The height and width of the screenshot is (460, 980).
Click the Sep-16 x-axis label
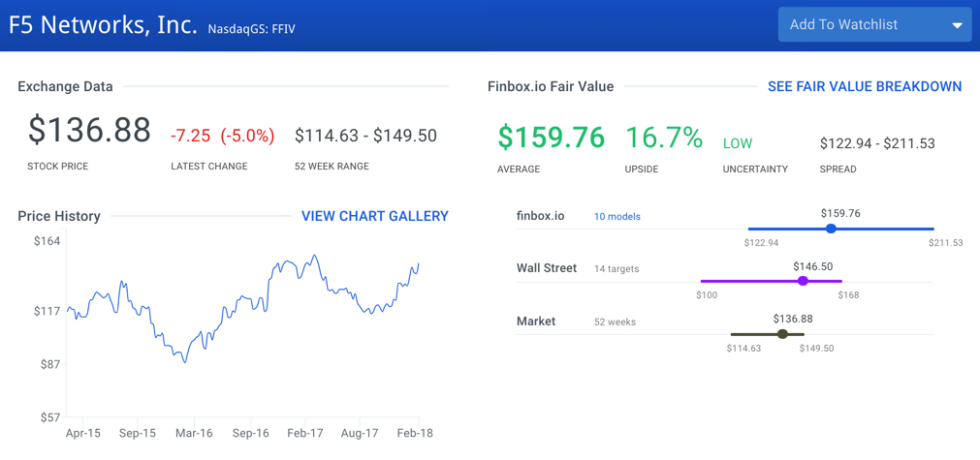tap(251, 433)
